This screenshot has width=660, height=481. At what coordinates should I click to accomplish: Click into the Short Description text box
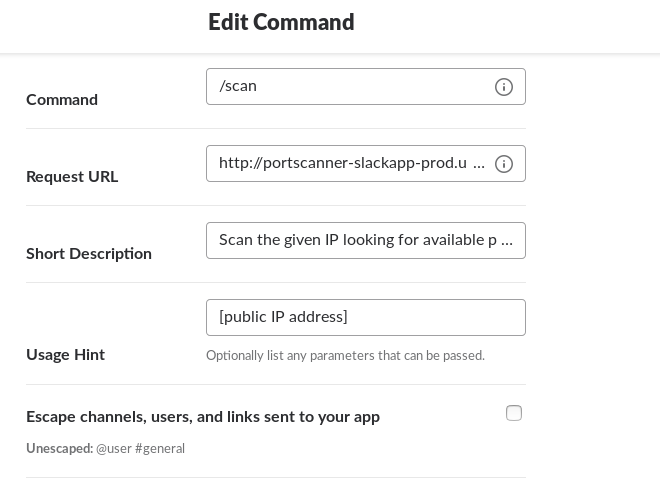click(x=366, y=241)
